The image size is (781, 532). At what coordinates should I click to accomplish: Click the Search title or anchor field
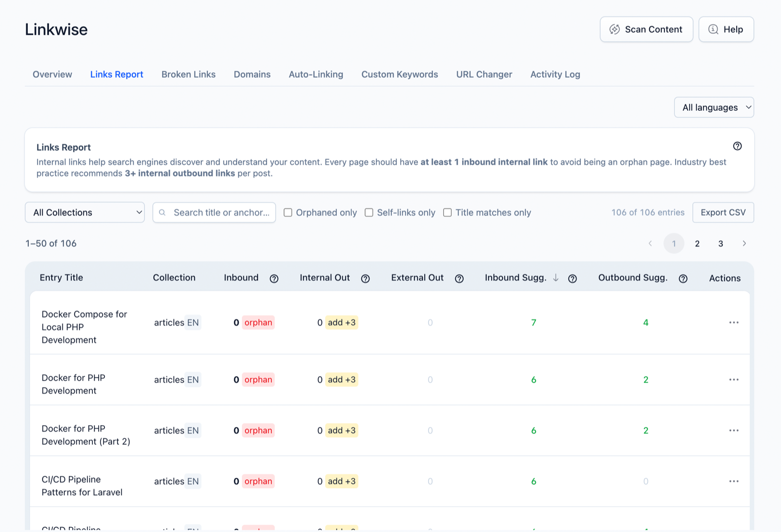click(x=214, y=212)
